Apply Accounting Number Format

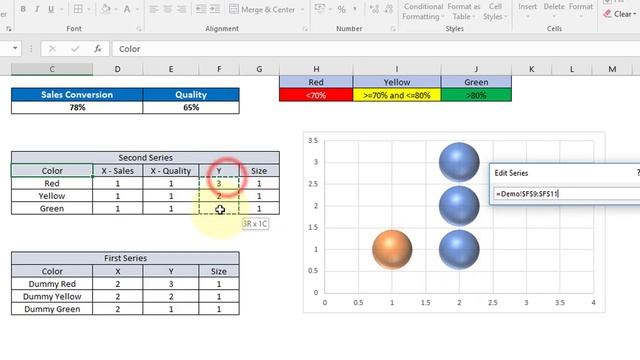tap(320, 9)
